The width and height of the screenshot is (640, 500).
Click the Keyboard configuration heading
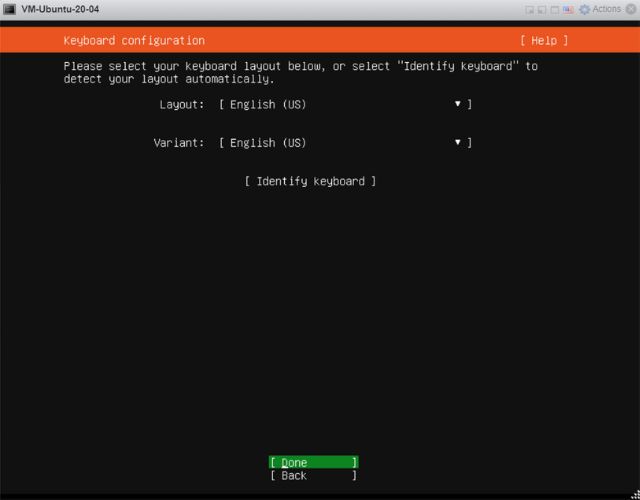[134, 40]
